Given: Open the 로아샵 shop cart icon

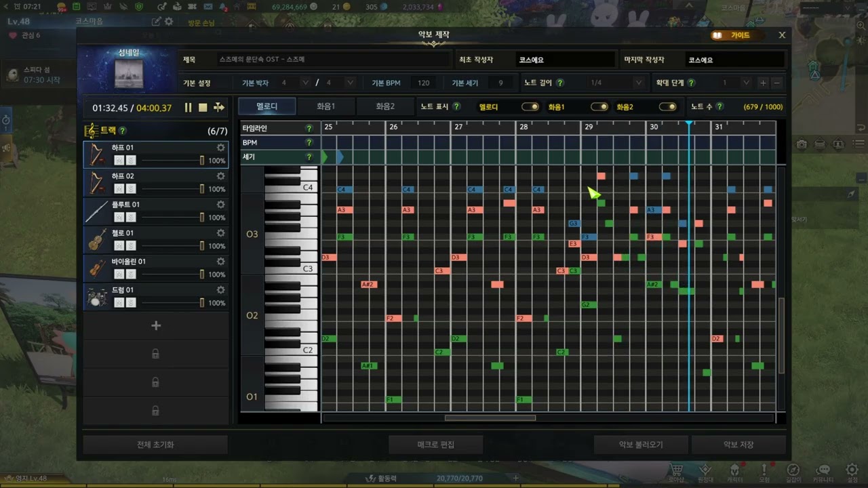Looking at the screenshot, I should click(x=676, y=470).
